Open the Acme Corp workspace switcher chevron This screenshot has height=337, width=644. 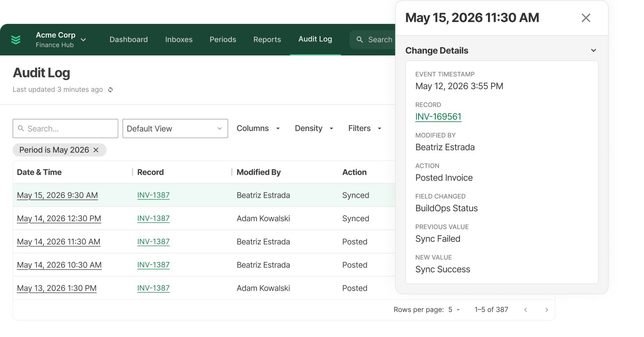[83, 39]
